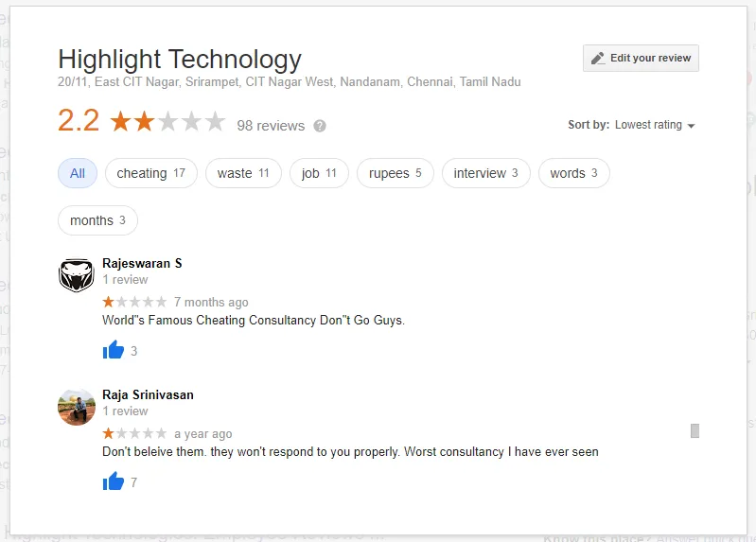This screenshot has height=542, width=756.
Task: Click the pencil icon in Edit your review
Action: pos(598,59)
